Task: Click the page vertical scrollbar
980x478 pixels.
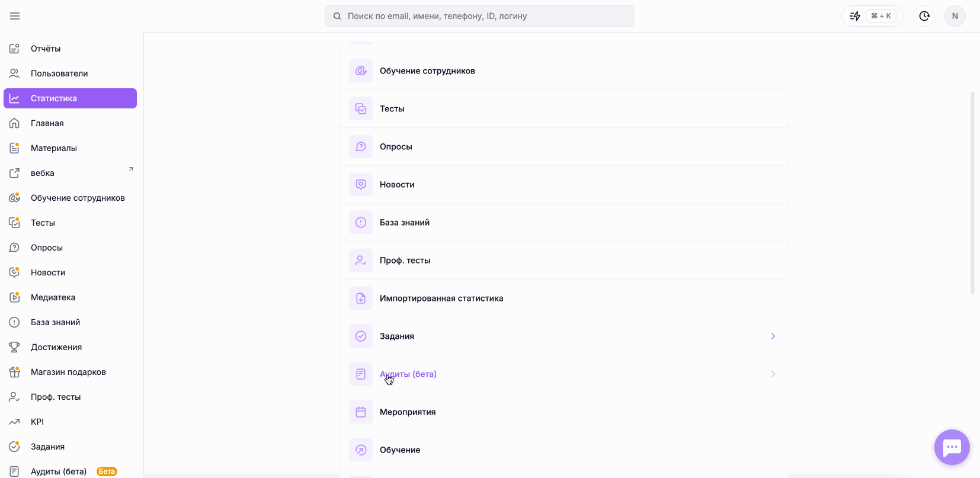Action: [x=972, y=193]
